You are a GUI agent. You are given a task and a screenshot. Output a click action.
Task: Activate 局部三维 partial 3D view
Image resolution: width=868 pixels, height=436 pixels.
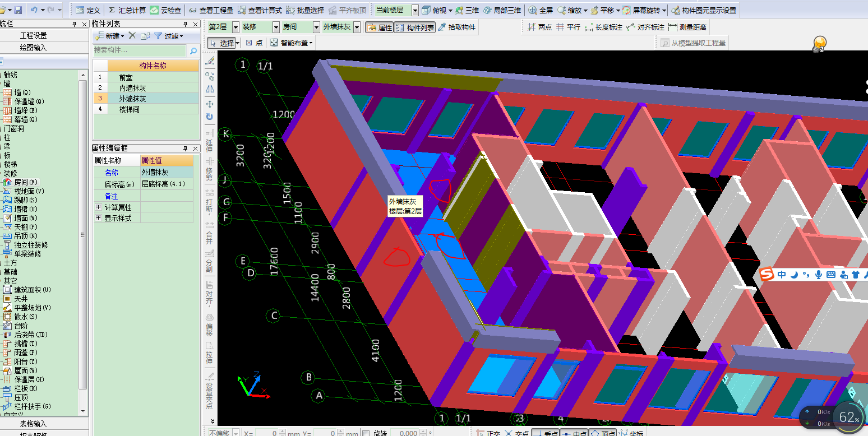tap(502, 10)
